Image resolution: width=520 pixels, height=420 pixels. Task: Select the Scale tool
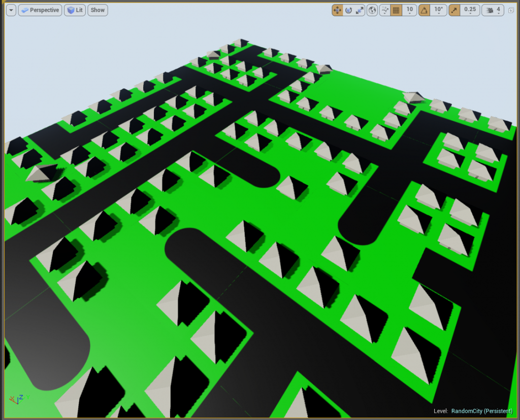(x=360, y=10)
